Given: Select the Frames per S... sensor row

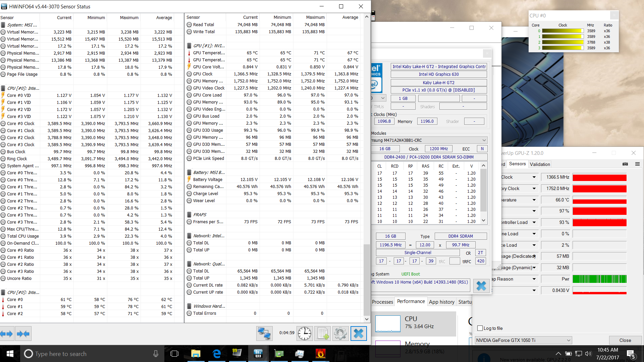Looking at the screenshot, I should 273,222.
